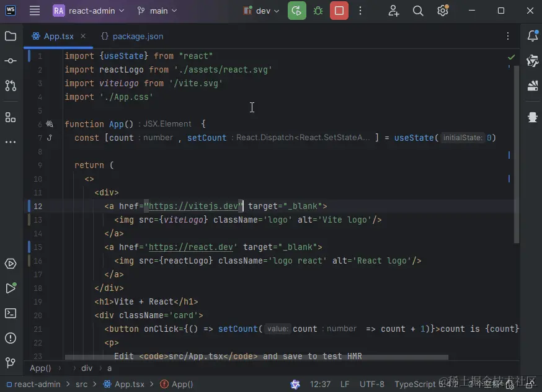Click the setCount identifier on line 7
Image resolution: width=542 pixels, height=392 pixels.
207,138
